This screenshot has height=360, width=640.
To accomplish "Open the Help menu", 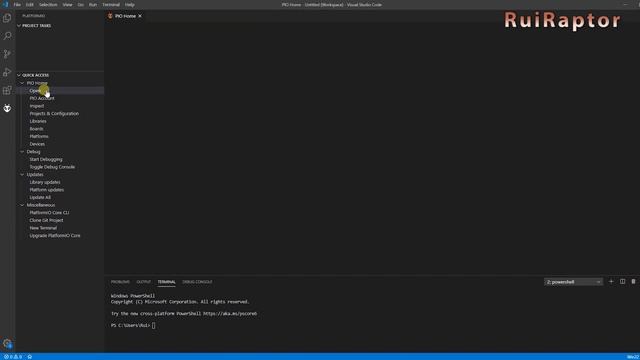I will tap(130, 4).
